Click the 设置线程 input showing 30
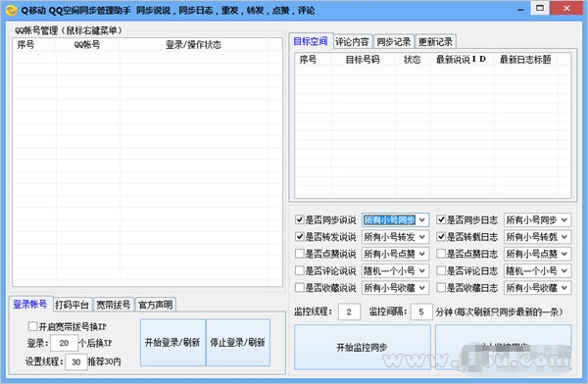 click(x=76, y=361)
